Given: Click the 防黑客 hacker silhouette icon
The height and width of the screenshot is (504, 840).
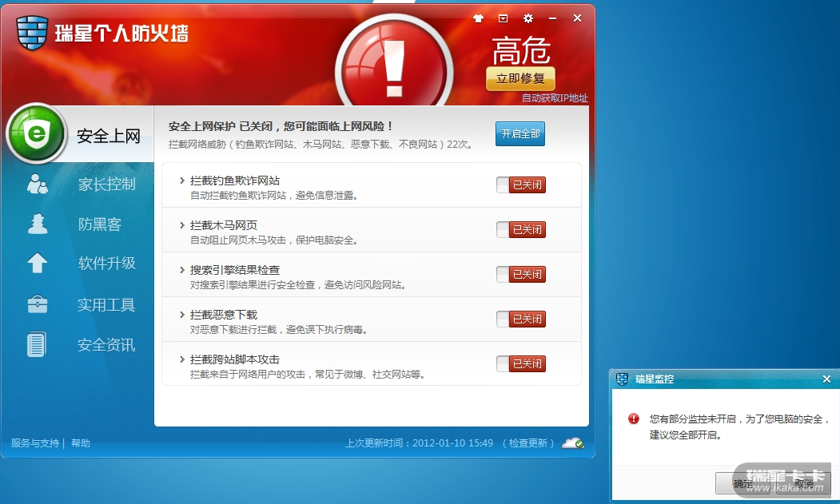Looking at the screenshot, I should point(38,224).
